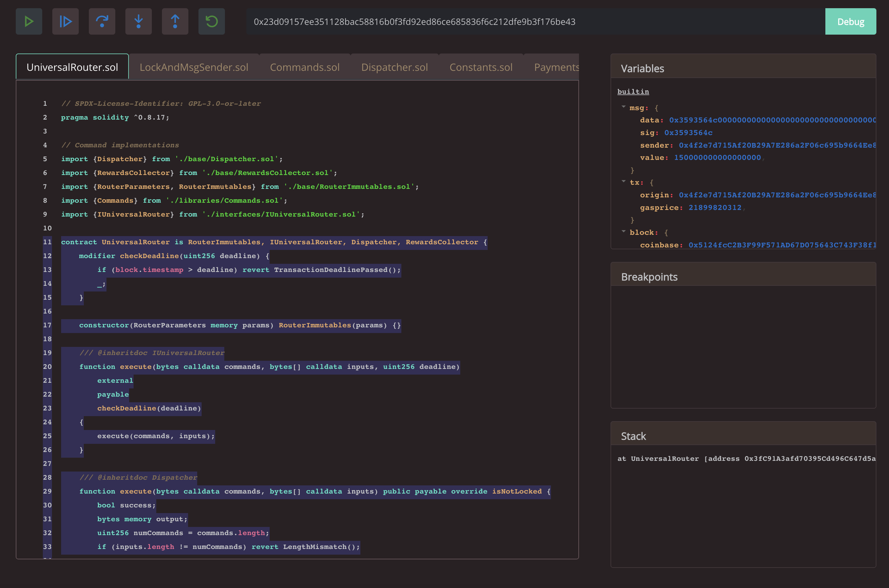This screenshot has height=588, width=889.
Task: Set breakpoint at line number 25
Action: tap(47, 436)
